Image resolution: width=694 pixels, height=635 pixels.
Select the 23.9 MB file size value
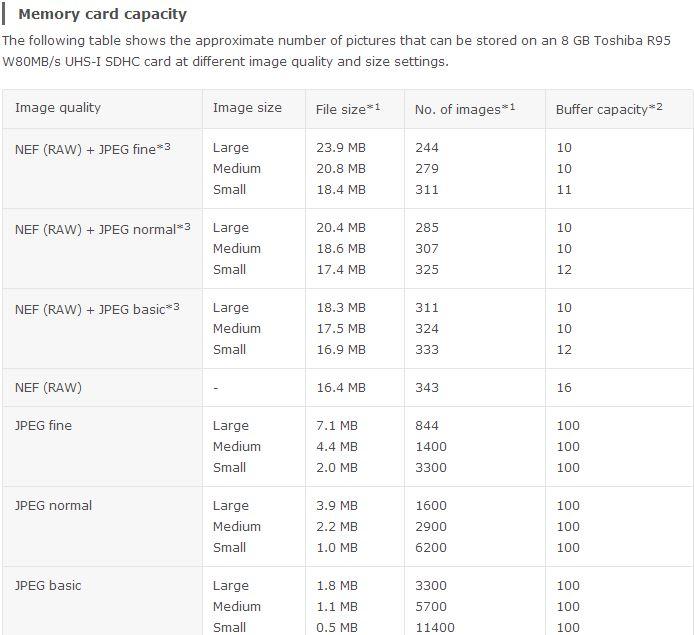click(341, 147)
